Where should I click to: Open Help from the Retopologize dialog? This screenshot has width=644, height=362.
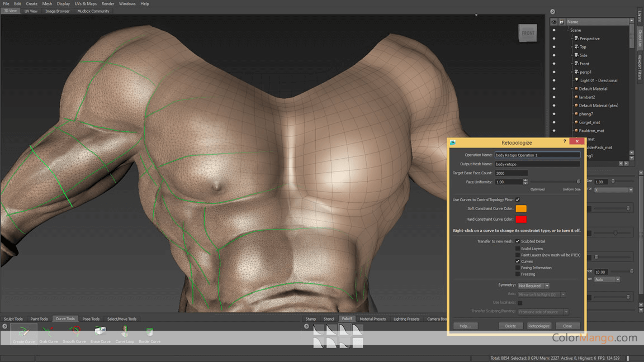pyautogui.click(x=466, y=326)
